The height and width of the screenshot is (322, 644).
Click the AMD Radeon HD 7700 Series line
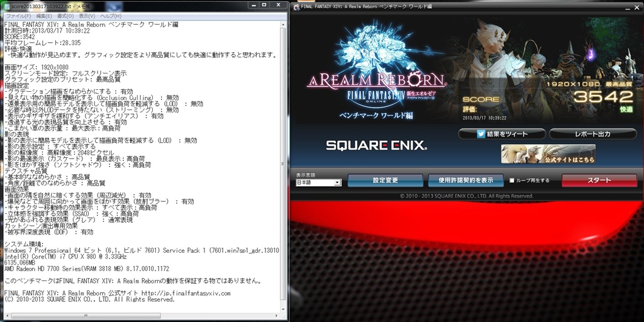pos(87,269)
